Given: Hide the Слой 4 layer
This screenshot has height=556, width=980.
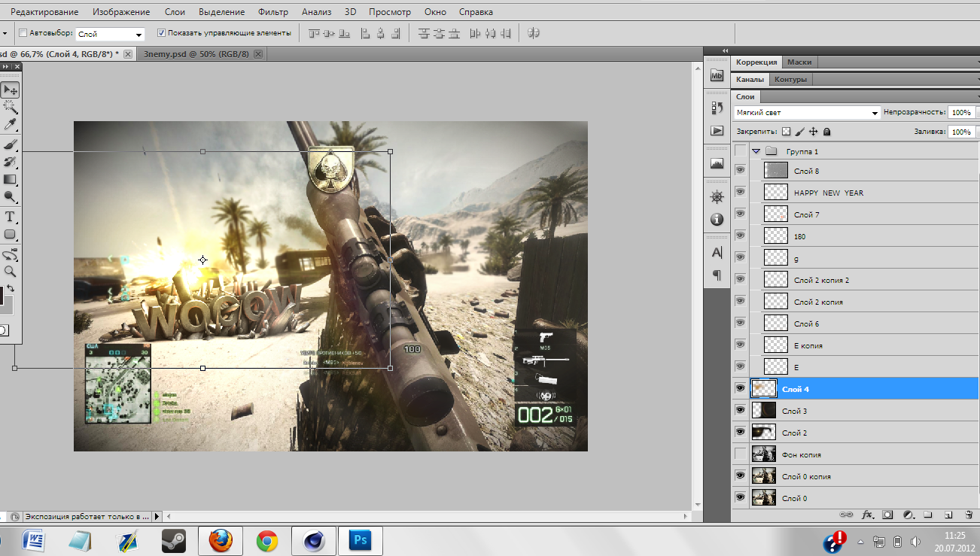Looking at the screenshot, I should click(741, 389).
